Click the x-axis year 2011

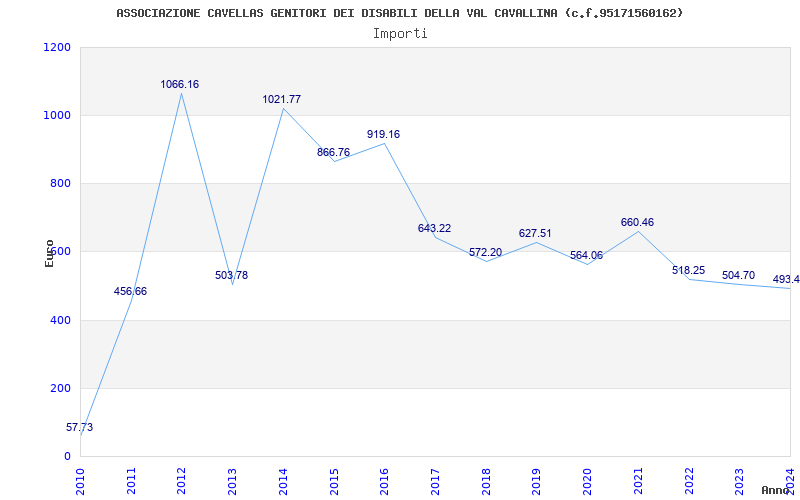131,481
